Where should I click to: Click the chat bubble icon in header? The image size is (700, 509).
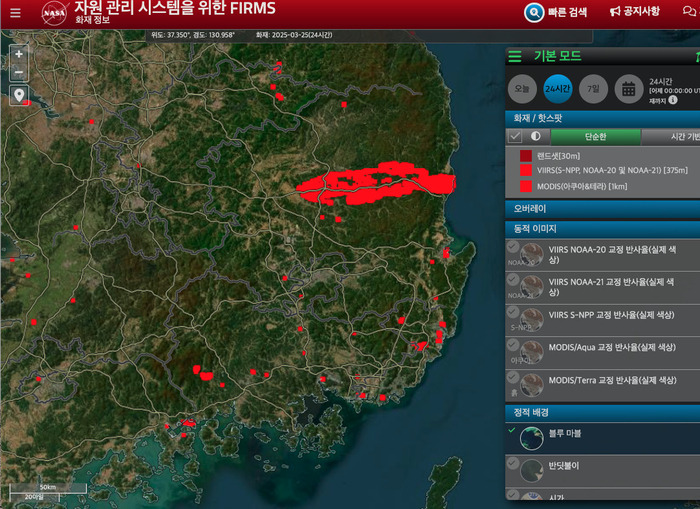point(689,11)
